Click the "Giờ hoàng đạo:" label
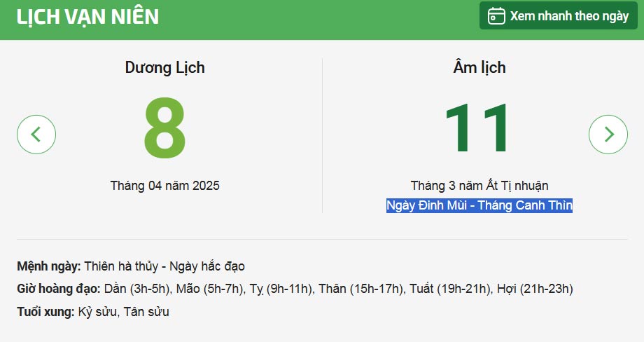This screenshot has width=644, height=342. pos(59,289)
